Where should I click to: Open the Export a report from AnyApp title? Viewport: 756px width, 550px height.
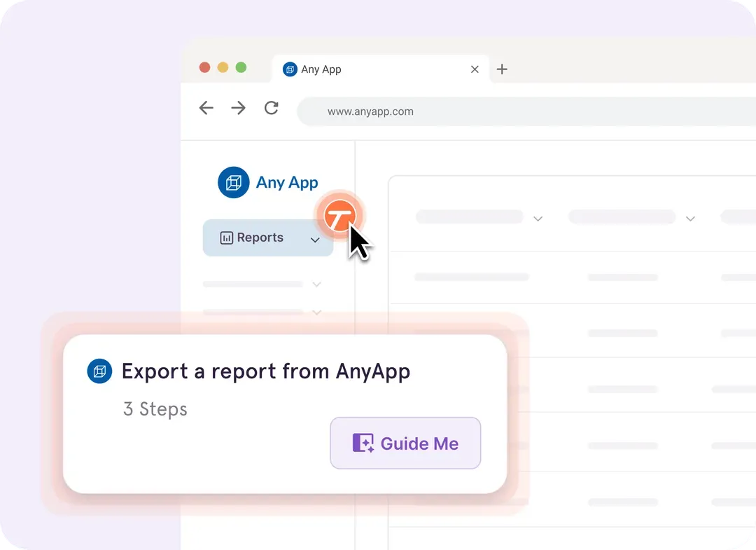click(265, 371)
